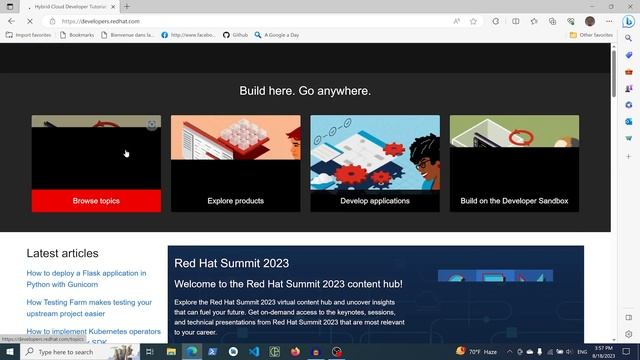640x360 pixels.
Task: Open the weather widget showing 70°F Haze
Action: pyautogui.click(x=476, y=351)
